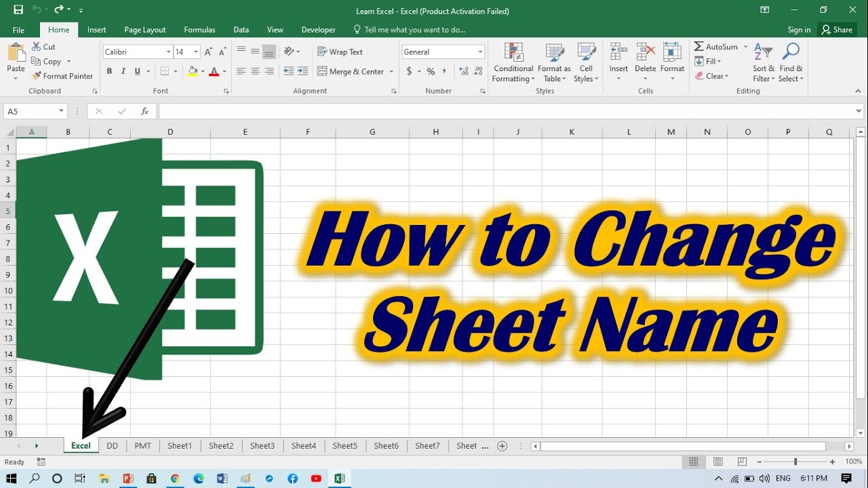Click the Sign in link
868x488 pixels.
tap(799, 30)
